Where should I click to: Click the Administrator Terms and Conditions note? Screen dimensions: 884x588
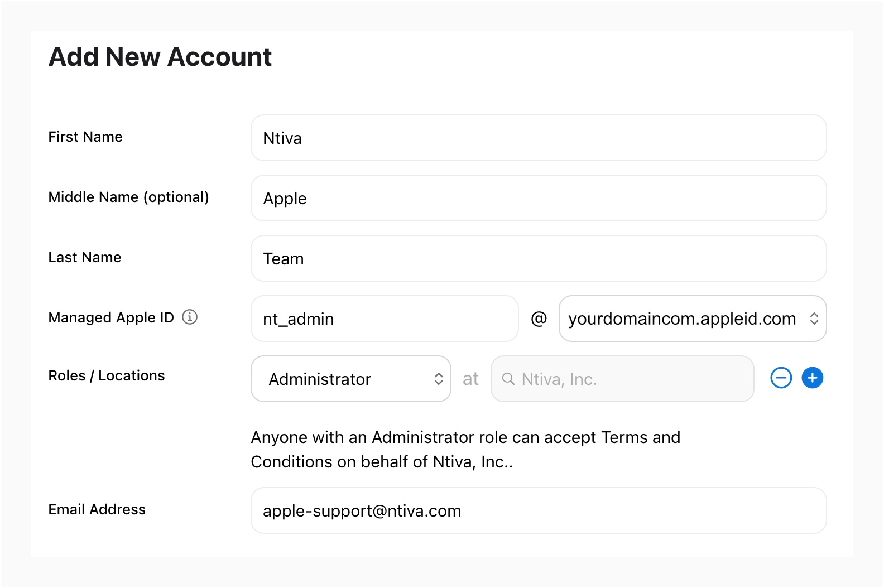[x=465, y=450]
